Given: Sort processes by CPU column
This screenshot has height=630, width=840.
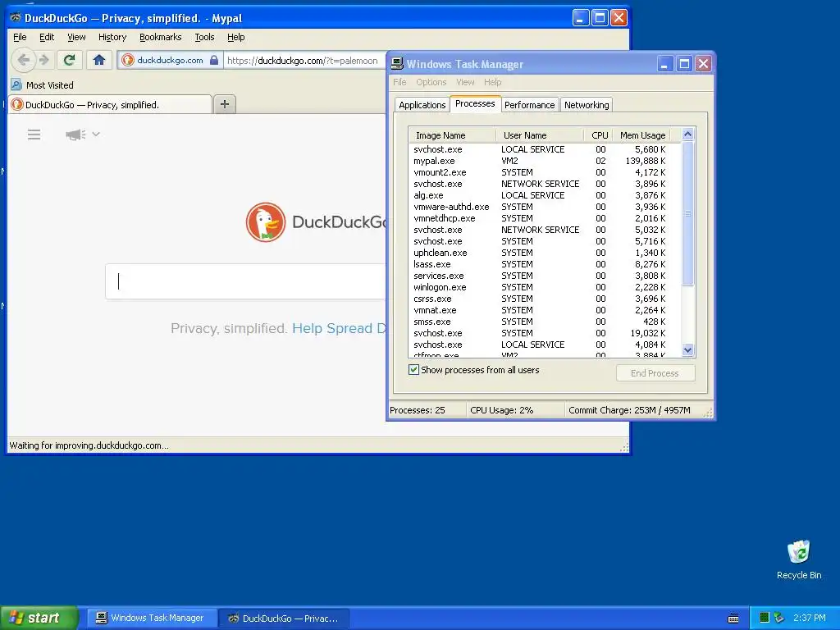Looking at the screenshot, I should tap(598, 135).
